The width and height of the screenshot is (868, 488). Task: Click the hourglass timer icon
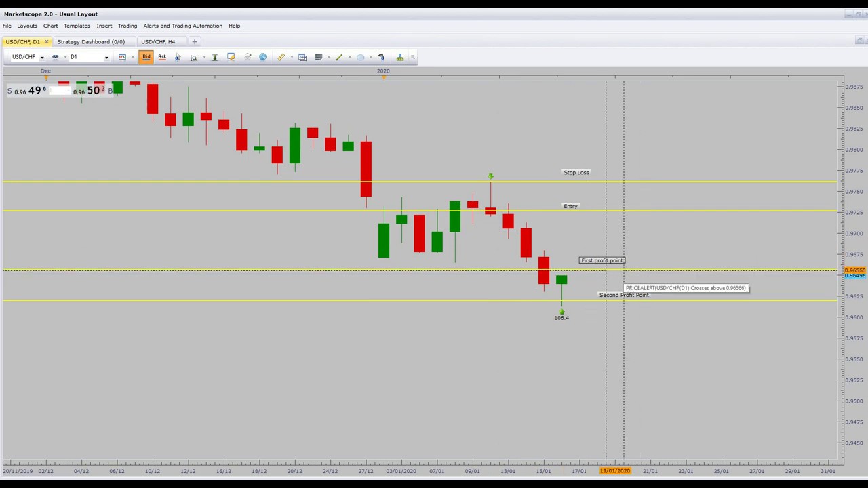[x=214, y=57]
